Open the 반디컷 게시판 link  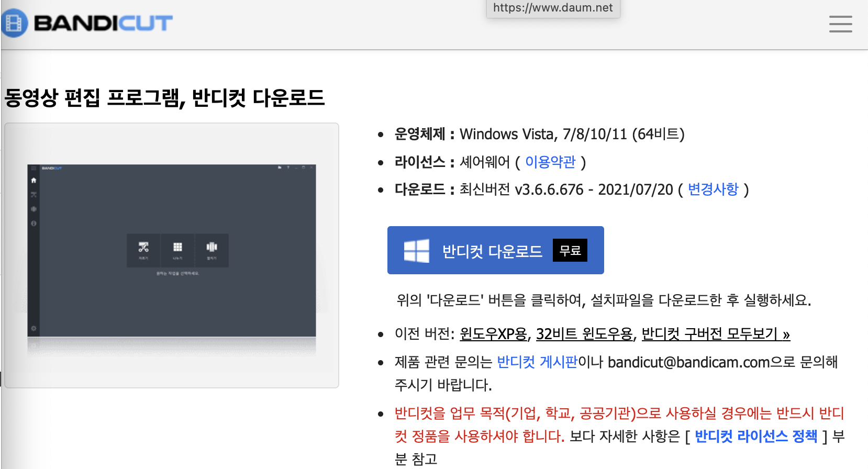pyautogui.click(x=537, y=362)
